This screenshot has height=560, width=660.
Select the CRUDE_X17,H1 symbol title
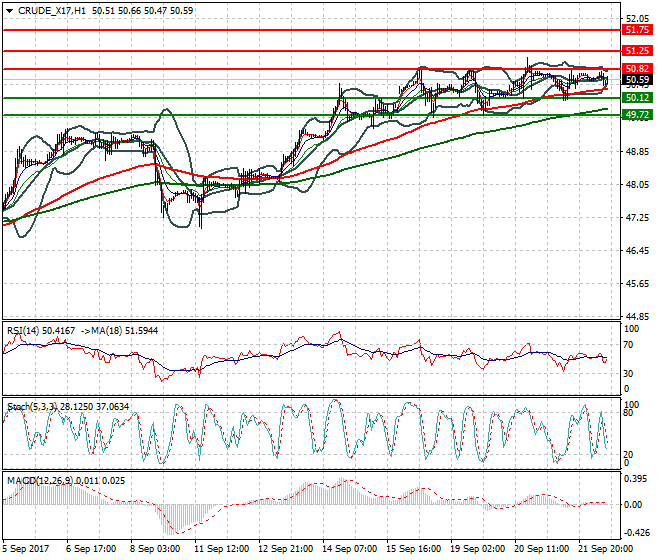tap(52, 11)
